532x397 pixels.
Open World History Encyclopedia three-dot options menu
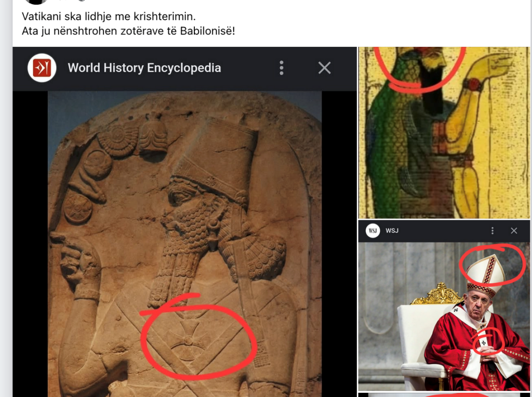[x=281, y=68]
